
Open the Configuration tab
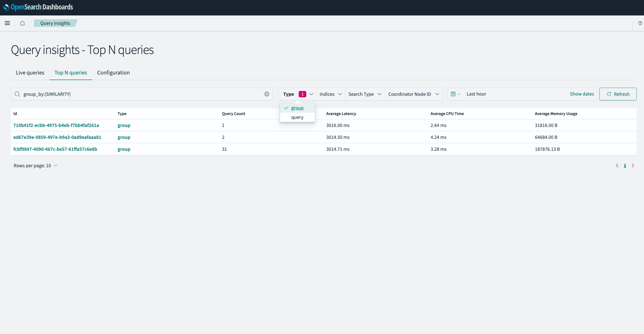113,72
